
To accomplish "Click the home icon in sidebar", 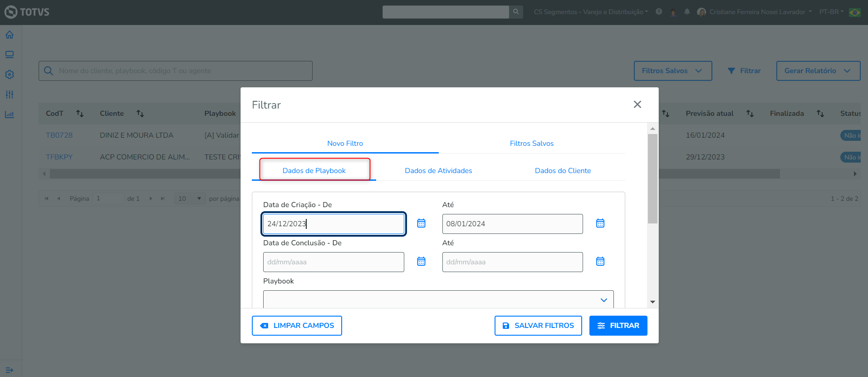I will point(10,35).
